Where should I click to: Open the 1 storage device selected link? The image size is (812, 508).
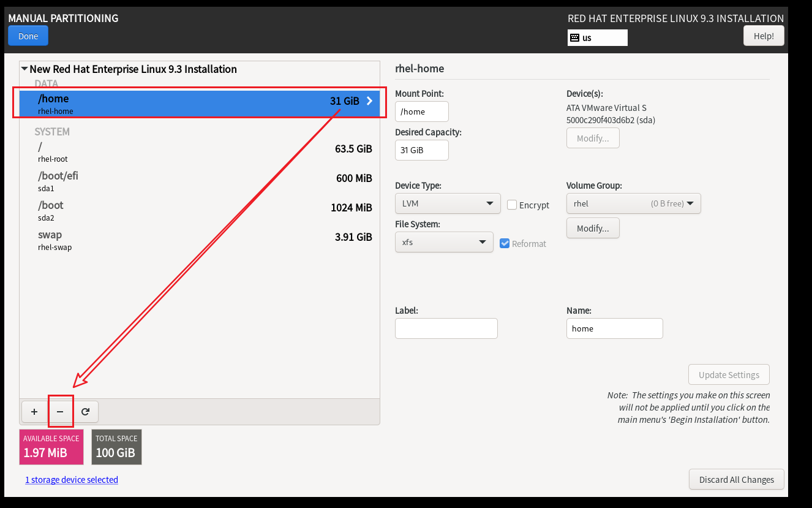[x=72, y=480]
